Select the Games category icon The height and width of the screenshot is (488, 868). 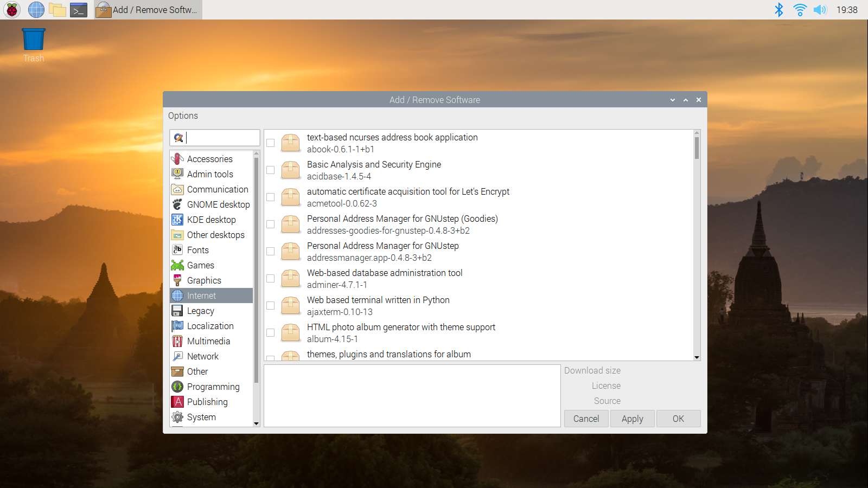point(177,265)
